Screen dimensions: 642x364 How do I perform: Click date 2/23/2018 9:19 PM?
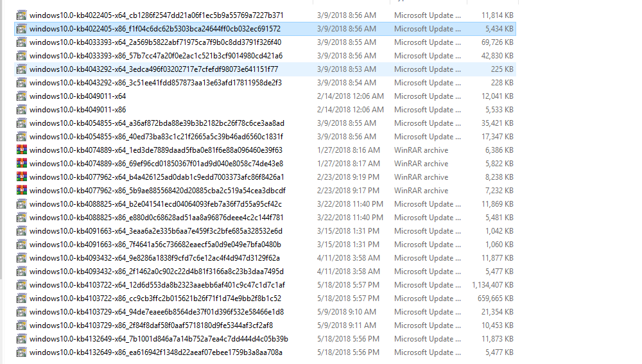point(348,177)
